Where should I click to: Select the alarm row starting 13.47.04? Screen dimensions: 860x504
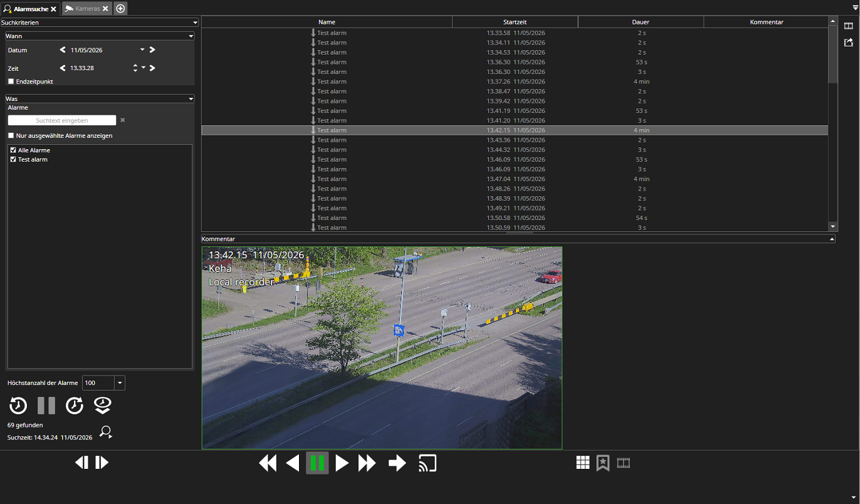tap(515, 179)
